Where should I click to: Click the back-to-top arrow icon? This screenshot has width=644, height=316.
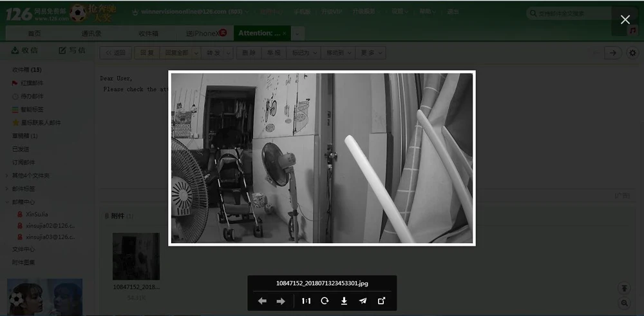[624, 288]
